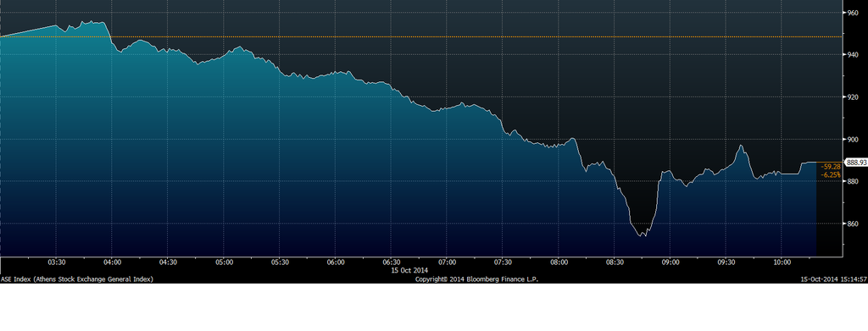868x331 pixels.
Task: Click the 10:00 time axis label
Action: [782, 262]
